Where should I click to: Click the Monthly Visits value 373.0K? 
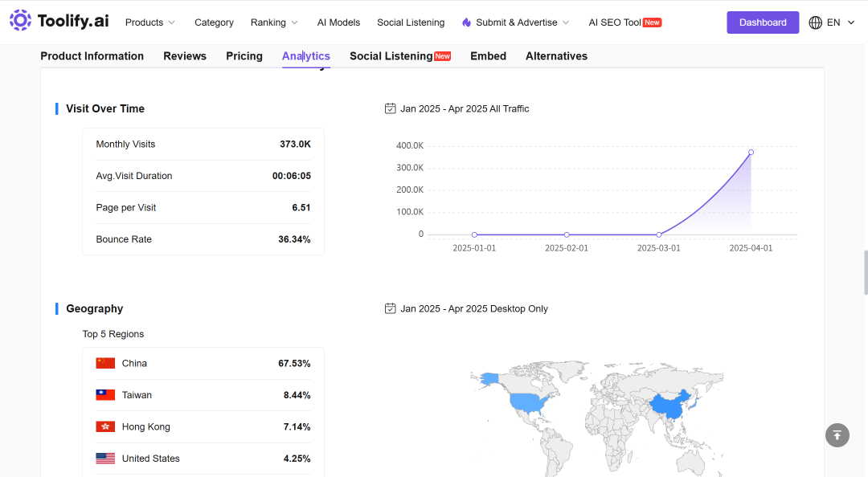[295, 144]
